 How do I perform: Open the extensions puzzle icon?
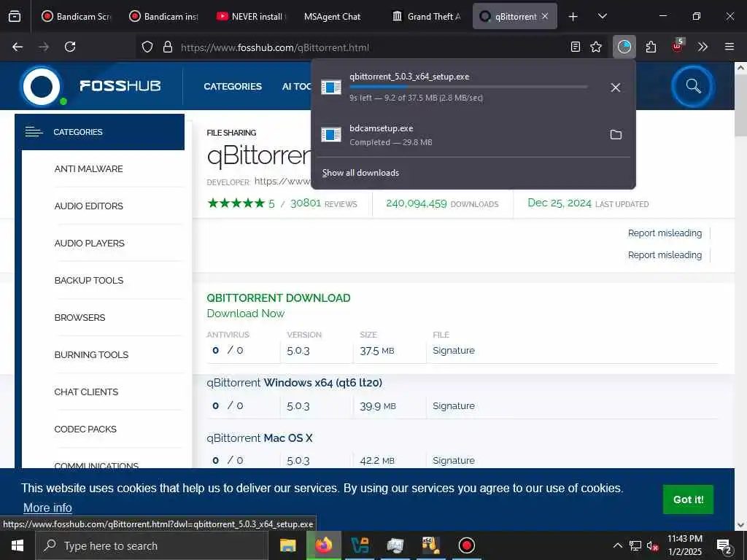(x=651, y=47)
